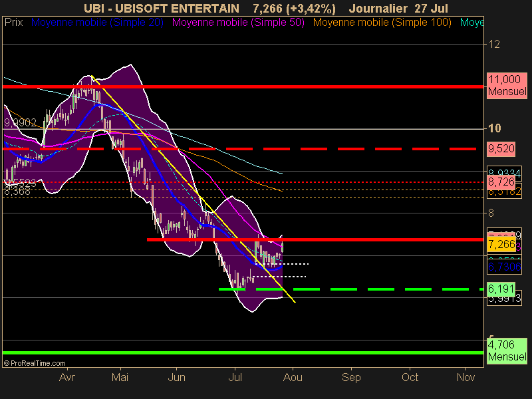Viewport: 532px width, 399px height.
Task: Click the yellow "7,266" current price tag
Action: 501,244
